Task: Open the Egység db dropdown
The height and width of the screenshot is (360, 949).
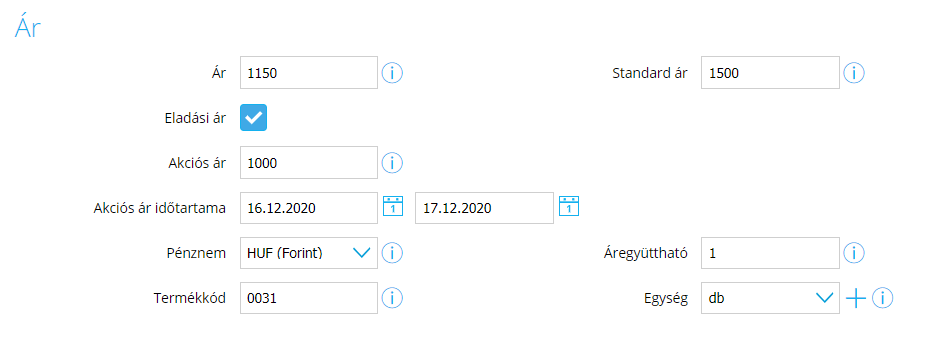Action: [x=770, y=298]
